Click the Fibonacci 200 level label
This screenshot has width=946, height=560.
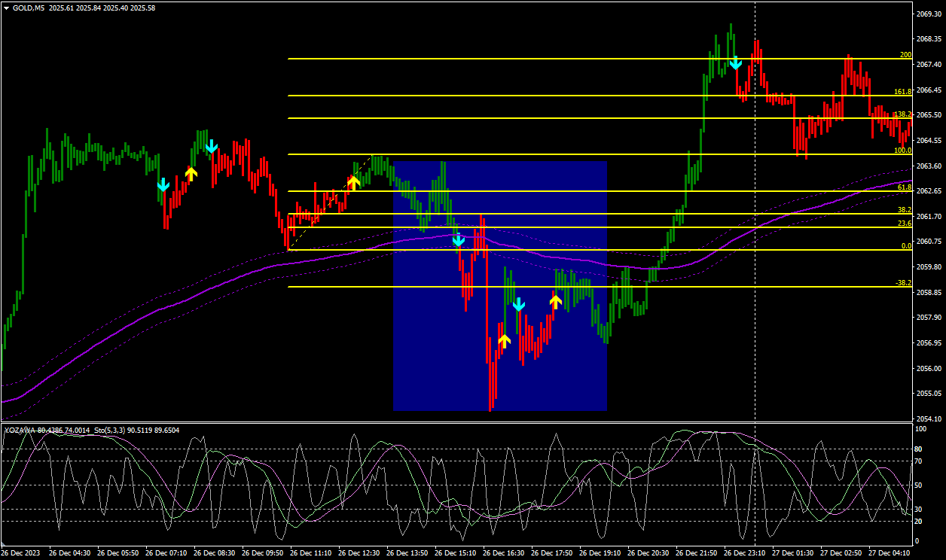pos(905,55)
